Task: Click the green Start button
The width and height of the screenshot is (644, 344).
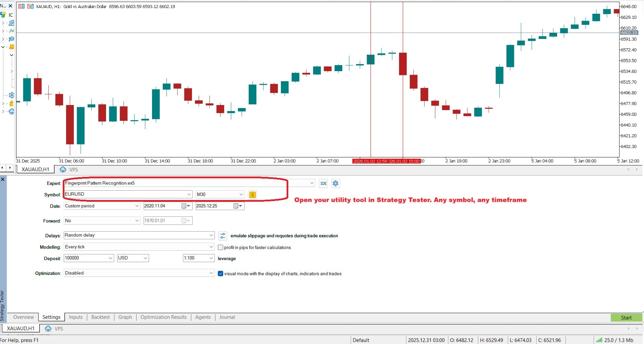Action: [x=626, y=317]
